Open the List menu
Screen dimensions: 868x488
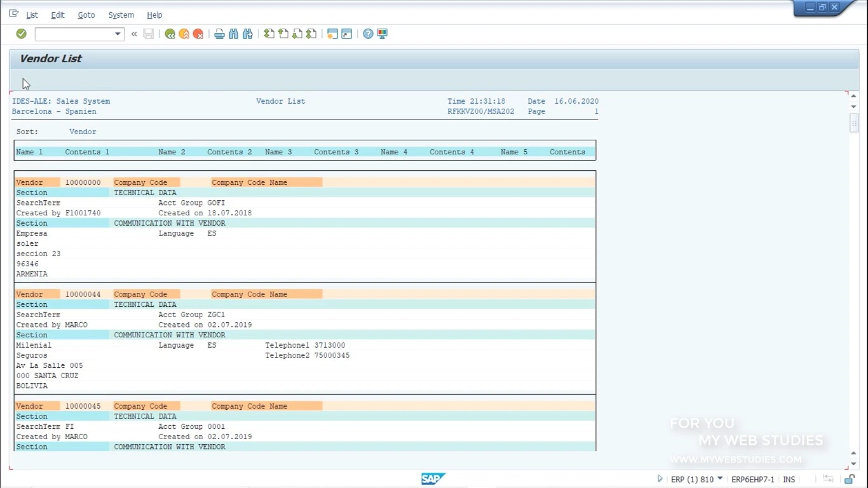(32, 15)
